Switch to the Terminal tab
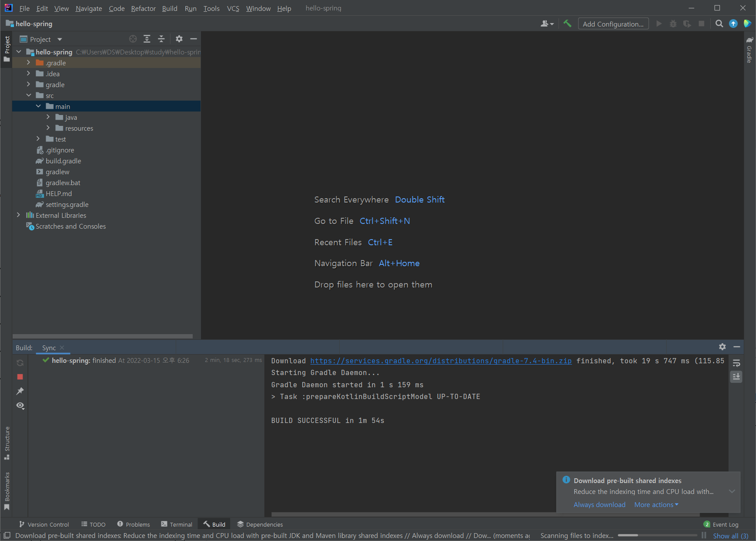756x541 pixels. coord(177,524)
